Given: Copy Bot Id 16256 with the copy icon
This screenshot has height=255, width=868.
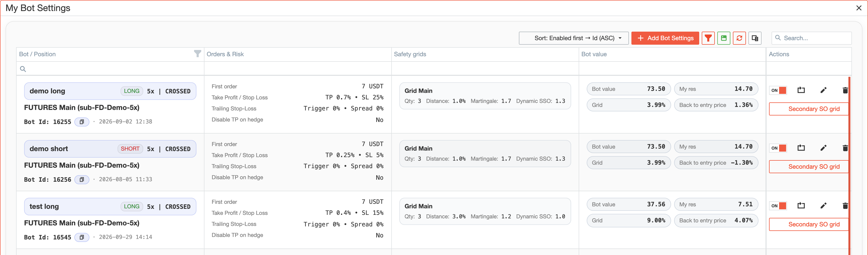Looking at the screenshot, I should tap(82, 179).
